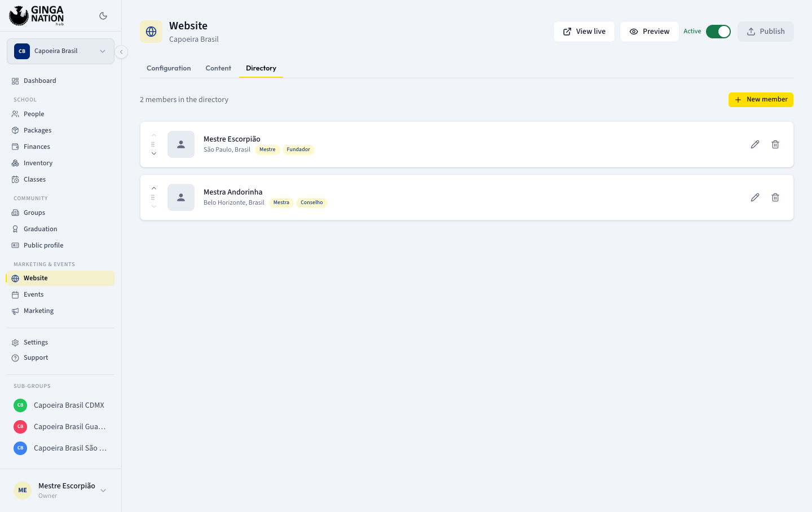
Task: Open Public profile in the sidebar
Action: pyautogui.click(x=60, y=245)
